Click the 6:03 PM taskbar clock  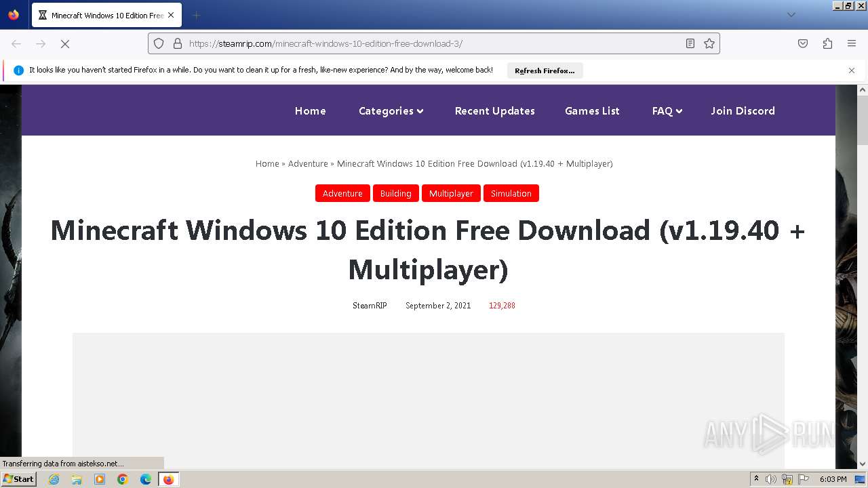click(833, 479)
